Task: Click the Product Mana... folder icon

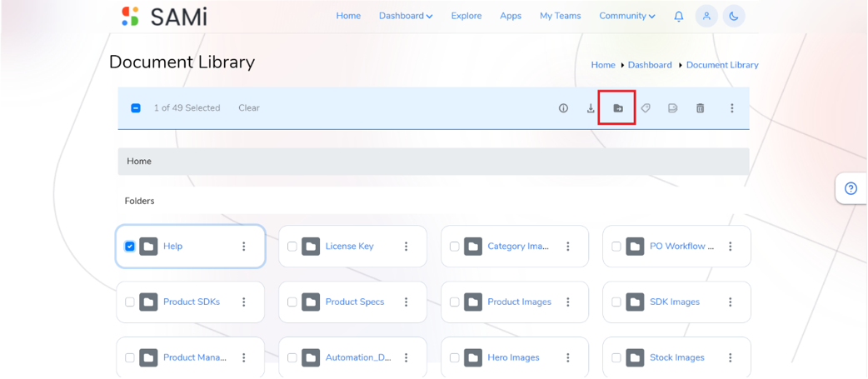Action: click(148, 357)
